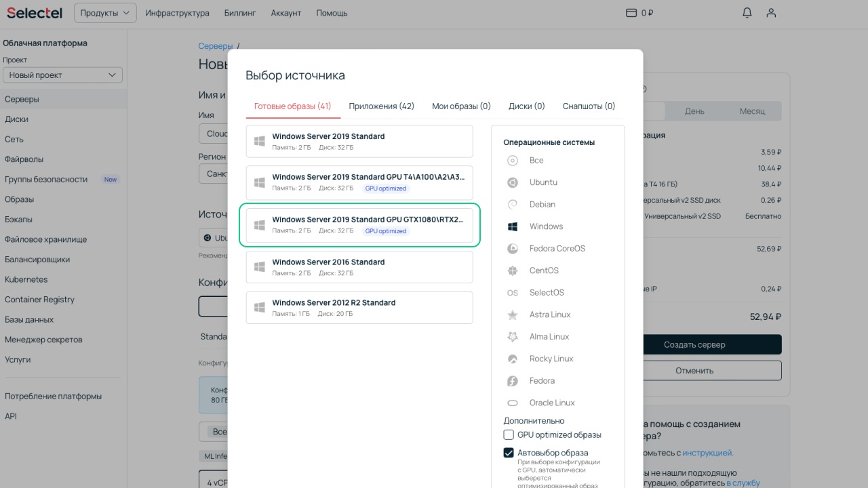This screenshot has height=488, width=868.
Task: Select Windows Server 2016 Standard image
Action: pyautogui.click(x=359, y=267)
